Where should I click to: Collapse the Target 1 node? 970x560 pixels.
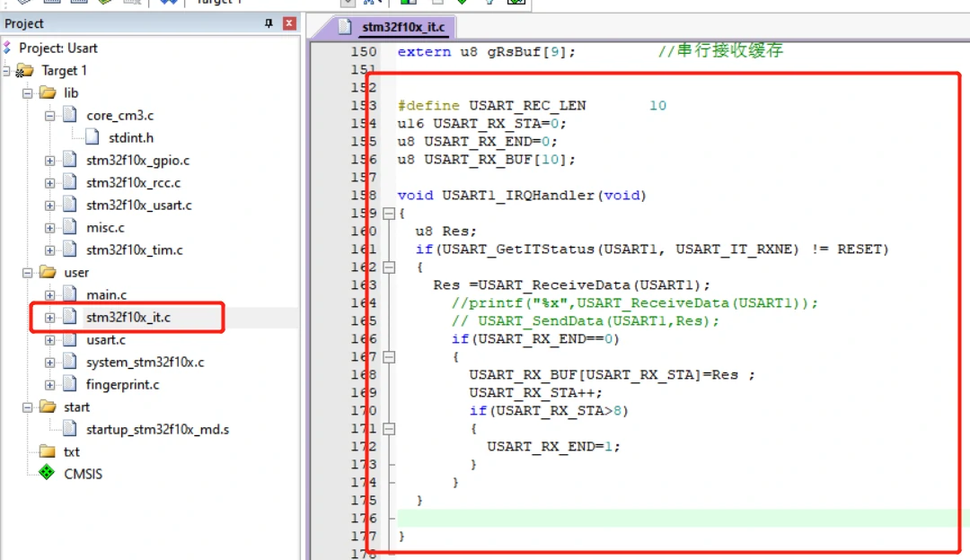(6, 71)
